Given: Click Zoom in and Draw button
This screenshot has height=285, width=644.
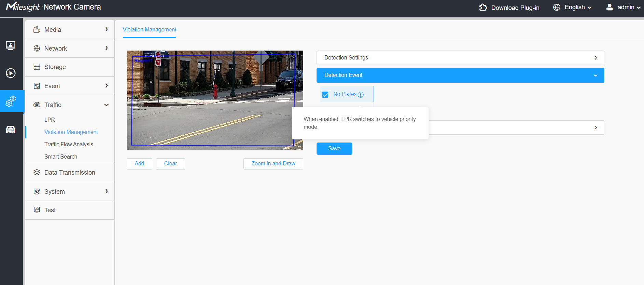Looking at the screenshot, I should pos(273,164).
